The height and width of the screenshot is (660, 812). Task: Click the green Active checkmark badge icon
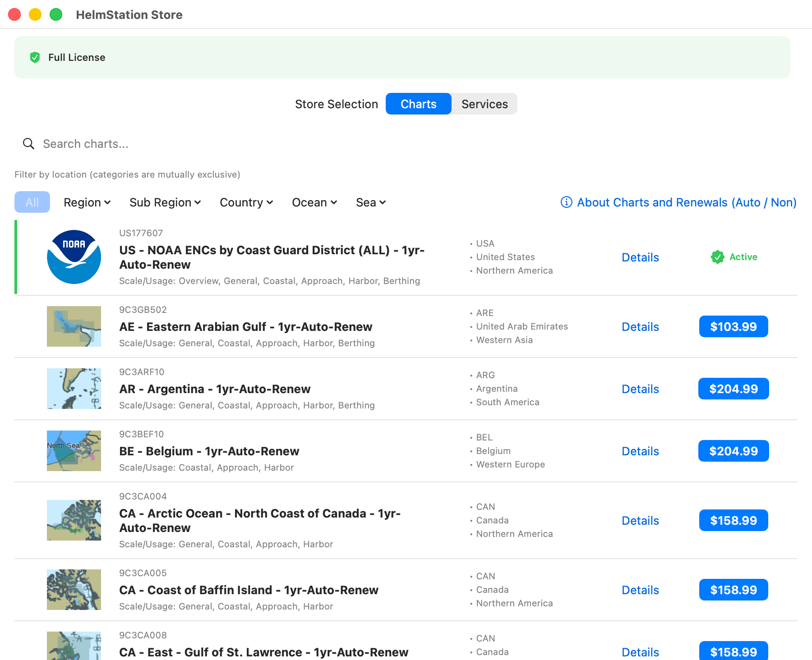pyautogui.click(x=717, y=257)
